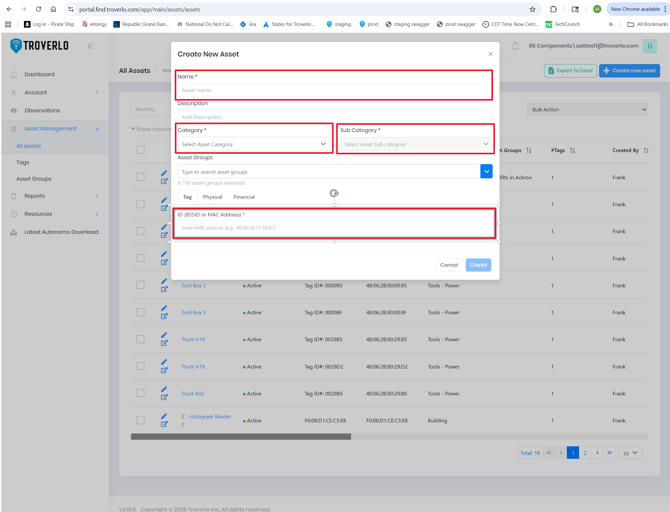This screenshot has height=512, width=670.
Task: Expand the Account sidebar menu
Action: 54,92
